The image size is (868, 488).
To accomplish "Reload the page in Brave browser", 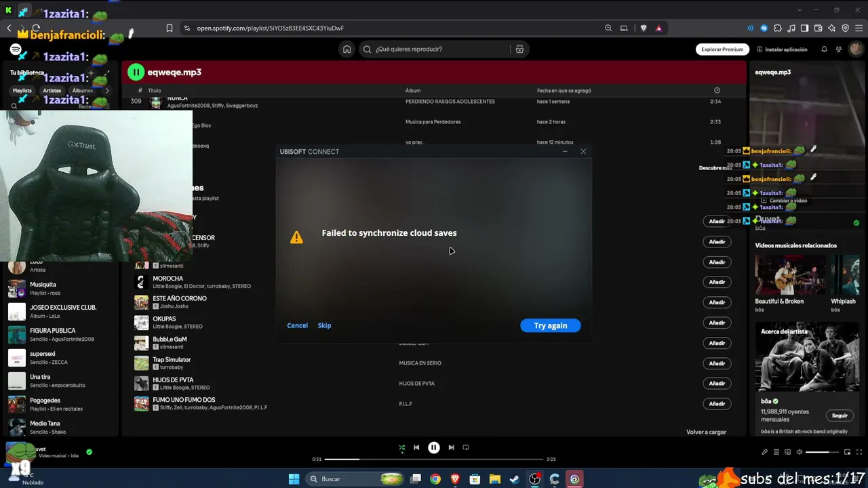I will [x=36, y=28].
